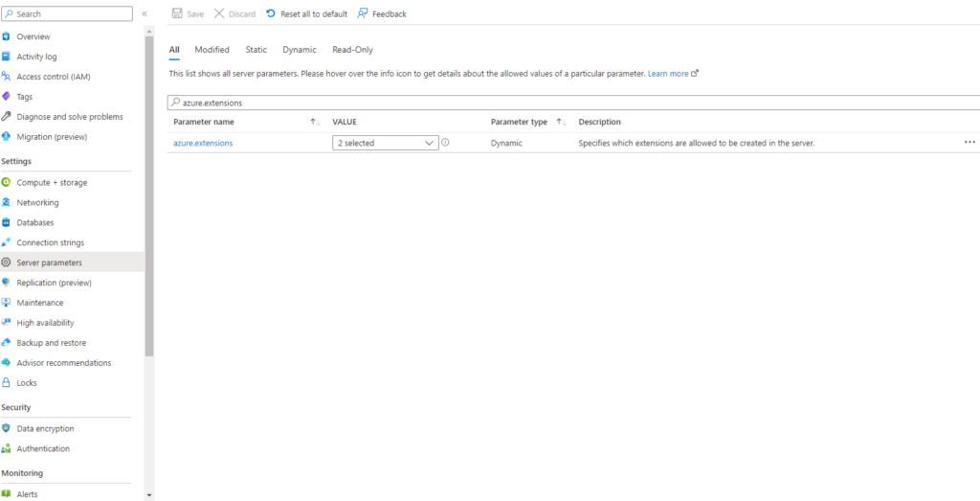Click the 'Specifies which extensions' description text
Image resolution: width=980 pixels, height=501 pixels.
[697, 144]
